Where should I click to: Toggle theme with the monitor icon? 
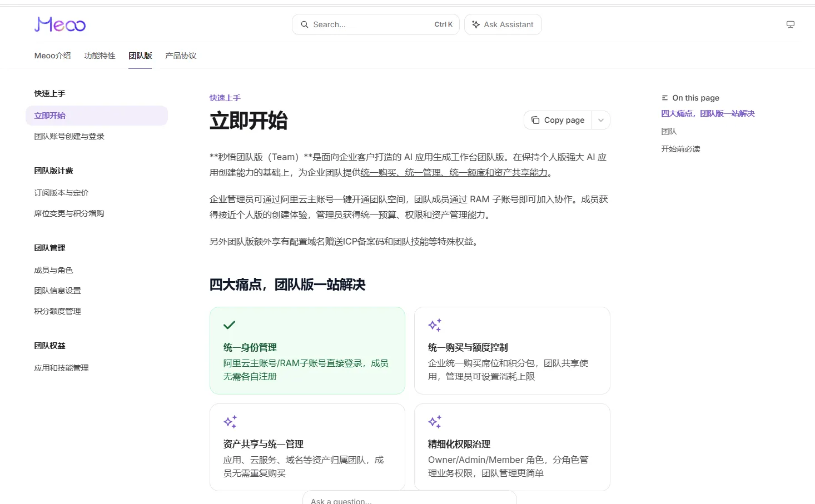791,24
